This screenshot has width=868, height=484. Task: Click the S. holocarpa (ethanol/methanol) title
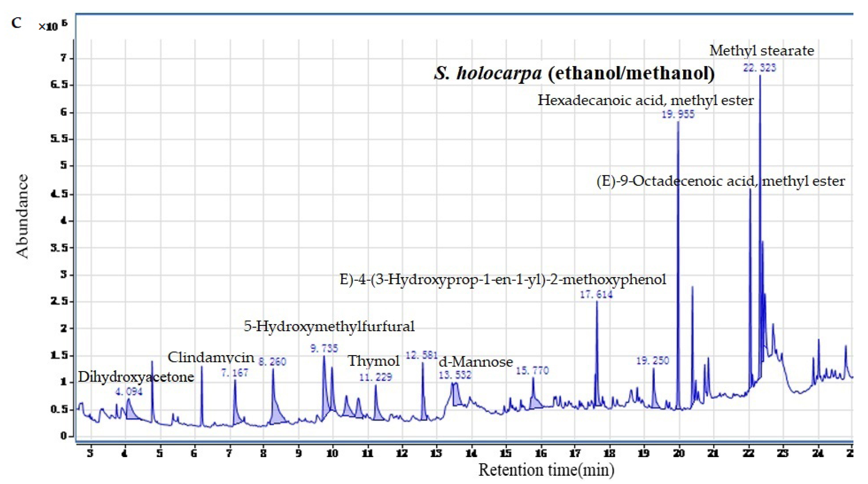click(x=574, y=73)
